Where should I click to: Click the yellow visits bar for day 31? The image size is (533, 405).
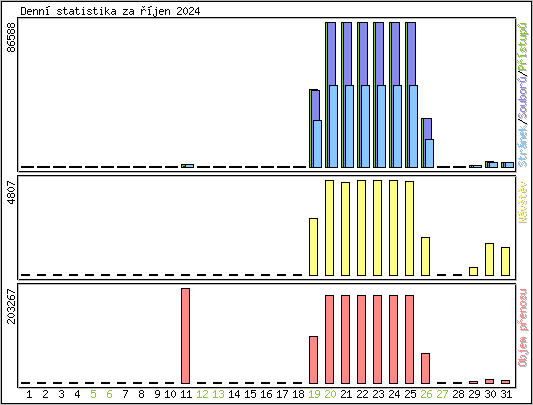[x=505, y=261]
